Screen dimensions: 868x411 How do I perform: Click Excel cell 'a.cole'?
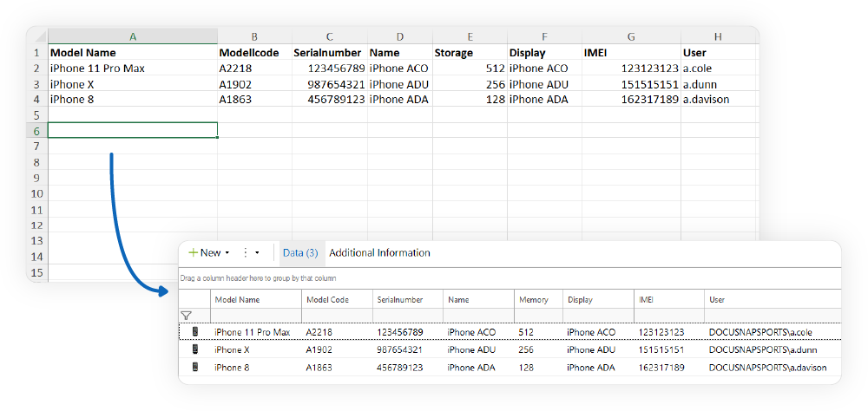coord(718,68)
